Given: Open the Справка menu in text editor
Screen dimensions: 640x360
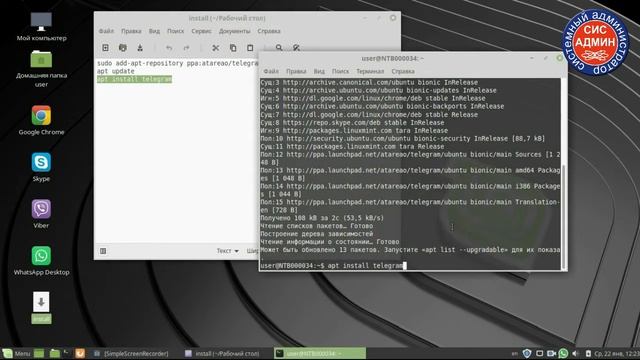Looking at the screenshot, I should [269, 31].
